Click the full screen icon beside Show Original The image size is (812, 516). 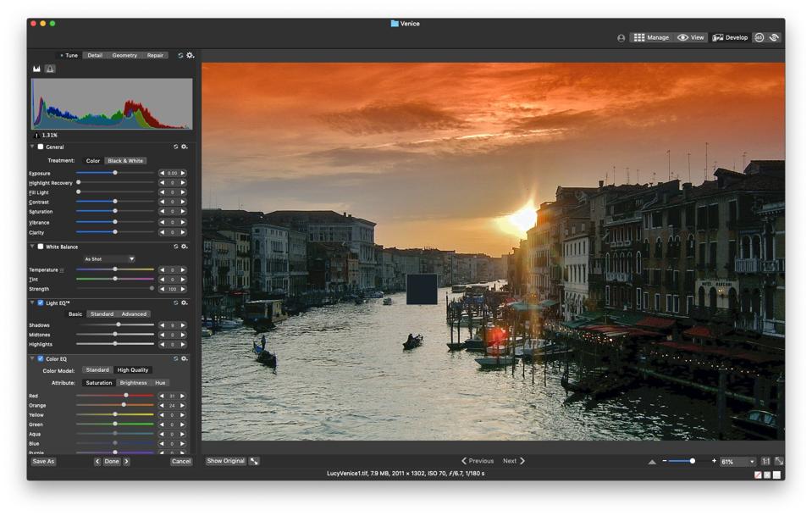(254, 461)
